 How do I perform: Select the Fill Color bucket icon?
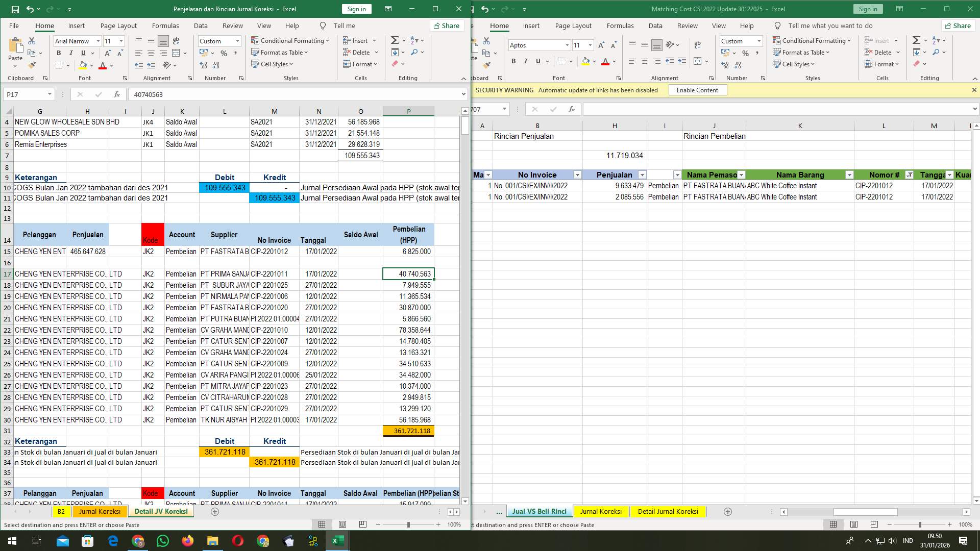tap(82, 65)
